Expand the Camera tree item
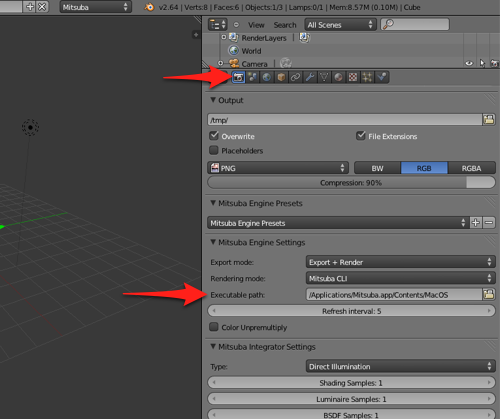The height and width of the screenshot is (419, 500). pyautogui.click(x=220, y=63)
